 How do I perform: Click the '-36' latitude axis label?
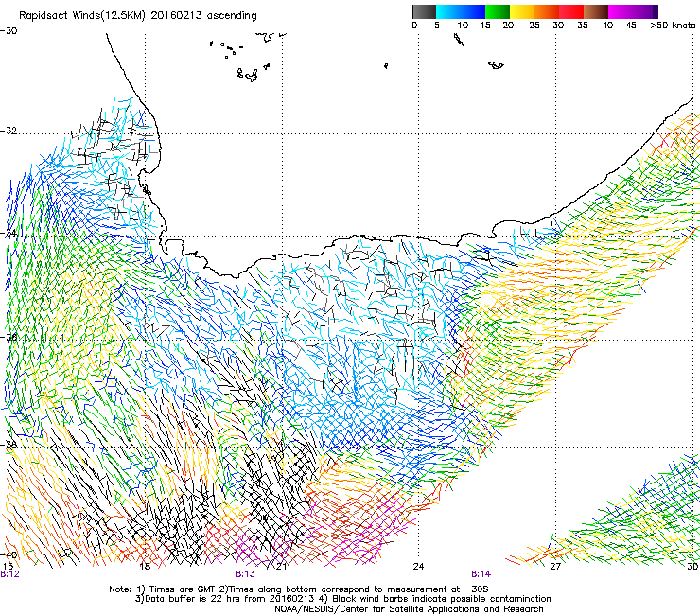pyautogui.click(x=9, y=337)
